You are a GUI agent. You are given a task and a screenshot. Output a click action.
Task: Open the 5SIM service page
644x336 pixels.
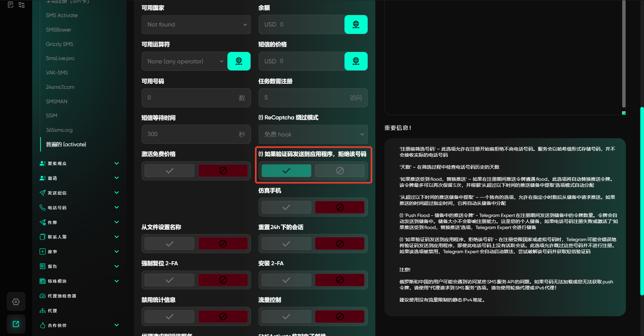tap(52, 115)
